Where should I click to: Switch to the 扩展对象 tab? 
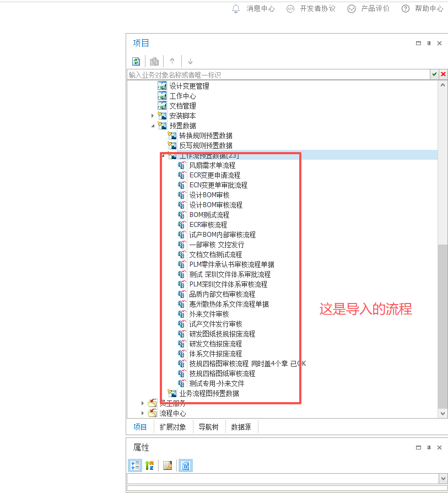tap(172, 427)
